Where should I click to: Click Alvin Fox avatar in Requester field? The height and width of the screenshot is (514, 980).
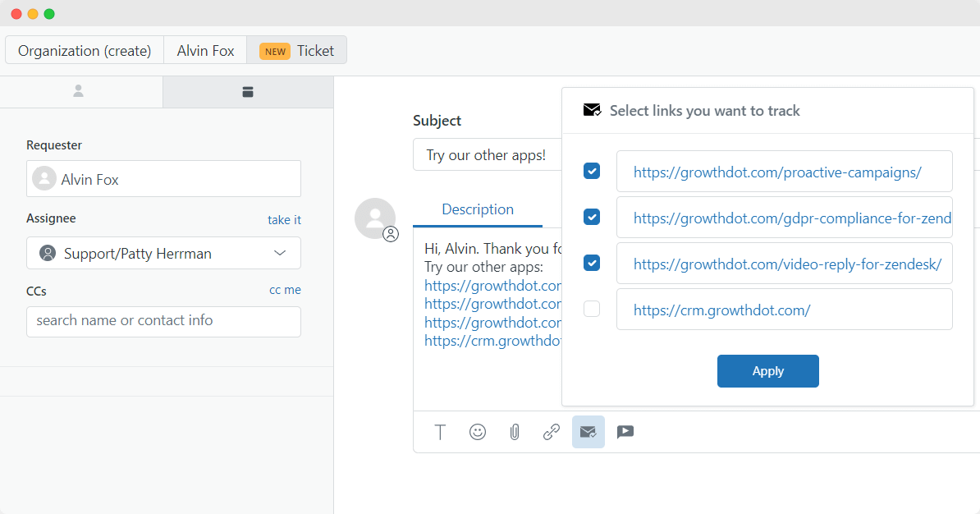click(x=44, y=178)
